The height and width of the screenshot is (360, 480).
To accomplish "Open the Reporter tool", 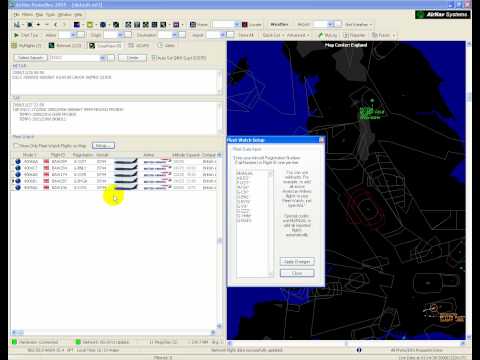I will pyautogui.click(x=354, y=35).
